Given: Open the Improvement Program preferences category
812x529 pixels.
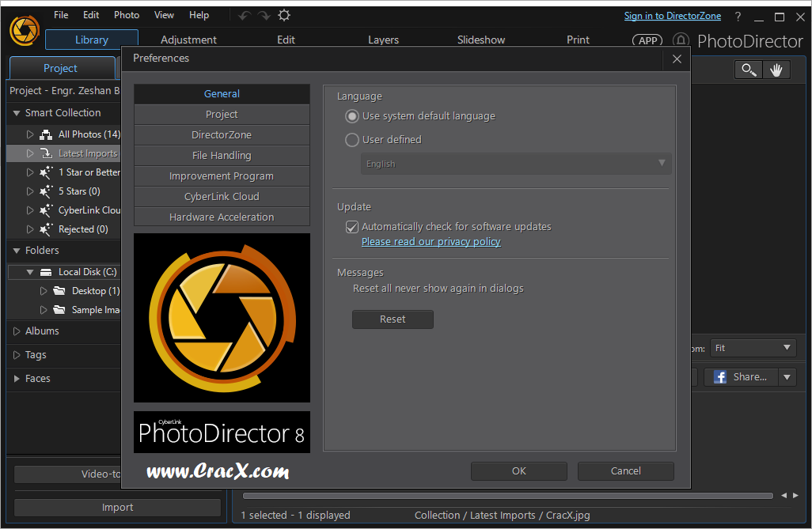Looking at the screenshot, I should point(222,176).
